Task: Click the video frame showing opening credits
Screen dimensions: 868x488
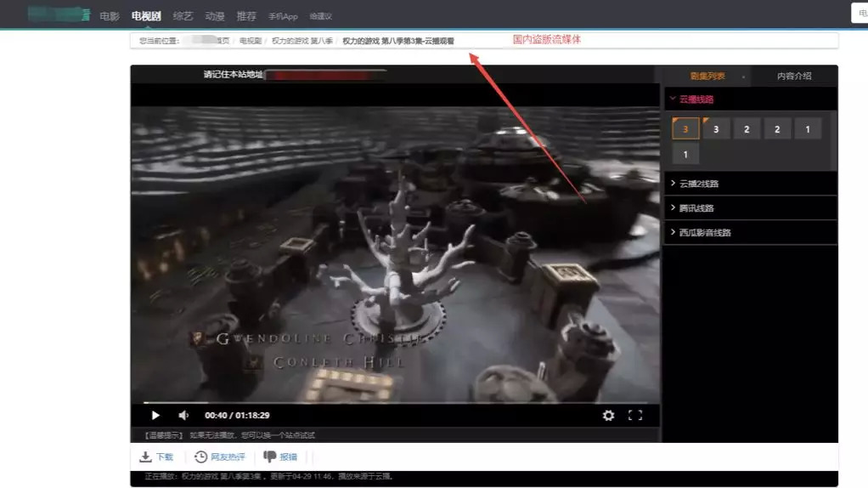Action: click(x=395, y=253)
